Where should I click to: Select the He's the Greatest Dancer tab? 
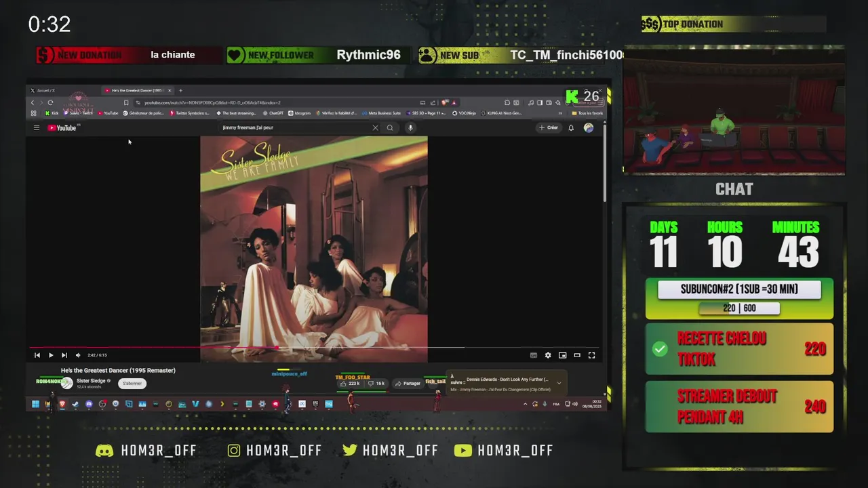136,90
